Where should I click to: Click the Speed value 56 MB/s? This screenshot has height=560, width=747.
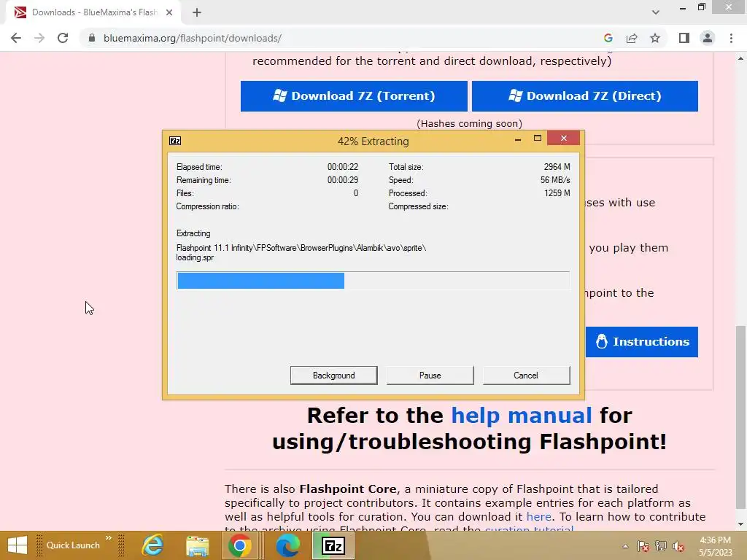tap(555, 180)
